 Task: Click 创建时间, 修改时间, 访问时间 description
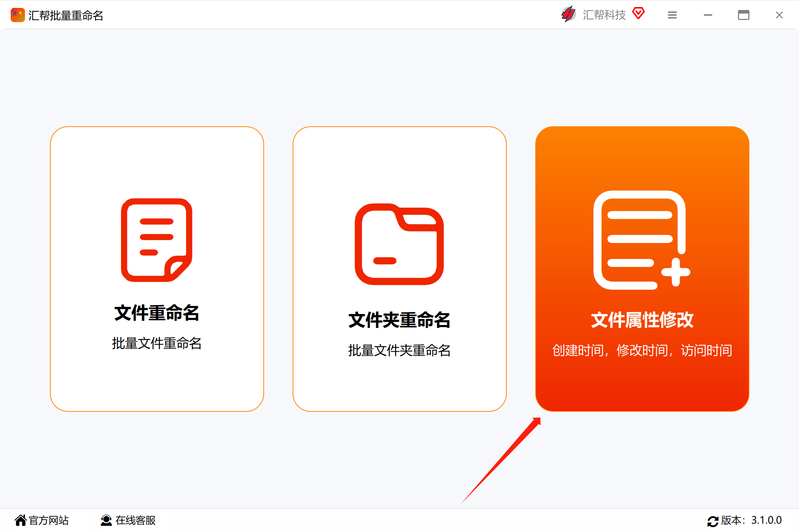point(642,350)
